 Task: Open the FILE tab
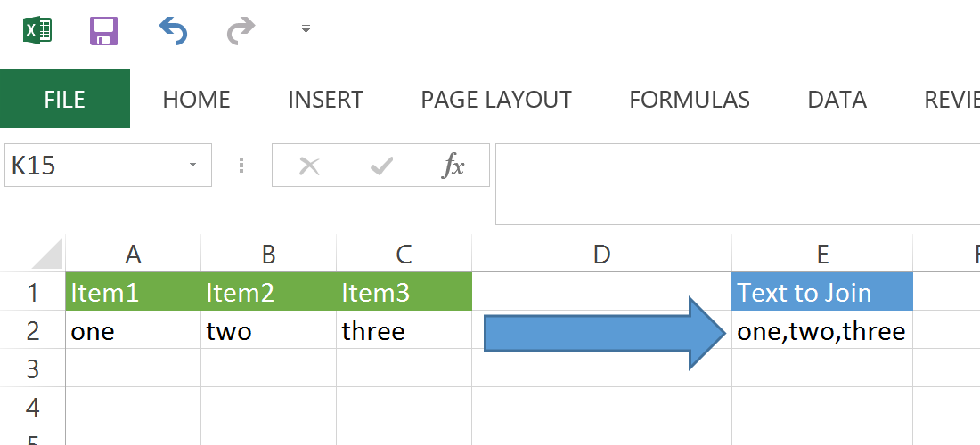[x=65, y=99]
